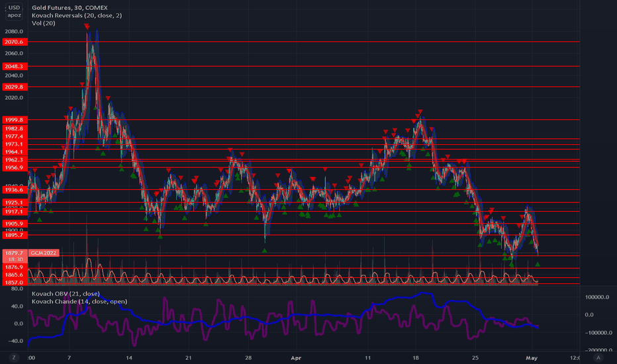Click the Z timezone button
Screen dimensions: 617x364
click(14, 357)
